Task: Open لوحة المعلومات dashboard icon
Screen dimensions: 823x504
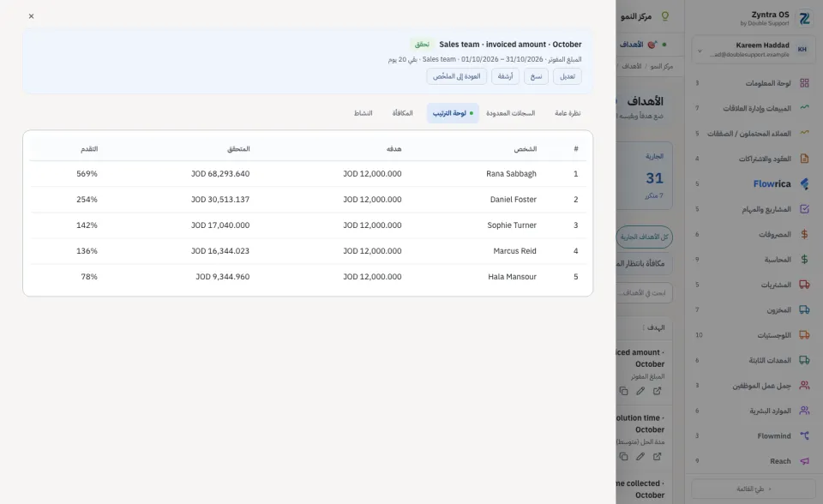Action: pos(804,83)
